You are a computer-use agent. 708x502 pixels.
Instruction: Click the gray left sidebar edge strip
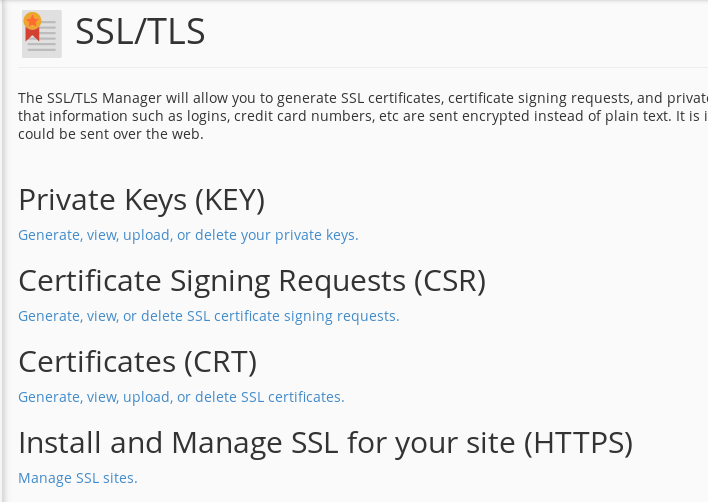[3, 250]
